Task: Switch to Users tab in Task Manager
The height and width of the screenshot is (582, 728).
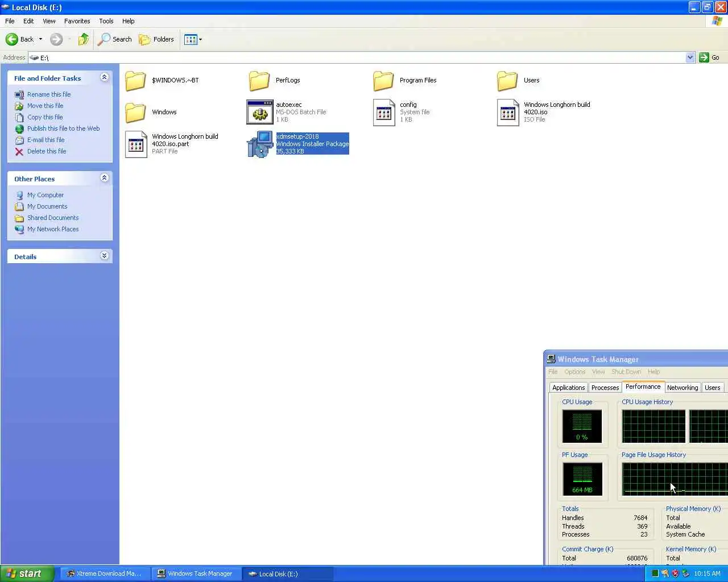Action: 712,388
